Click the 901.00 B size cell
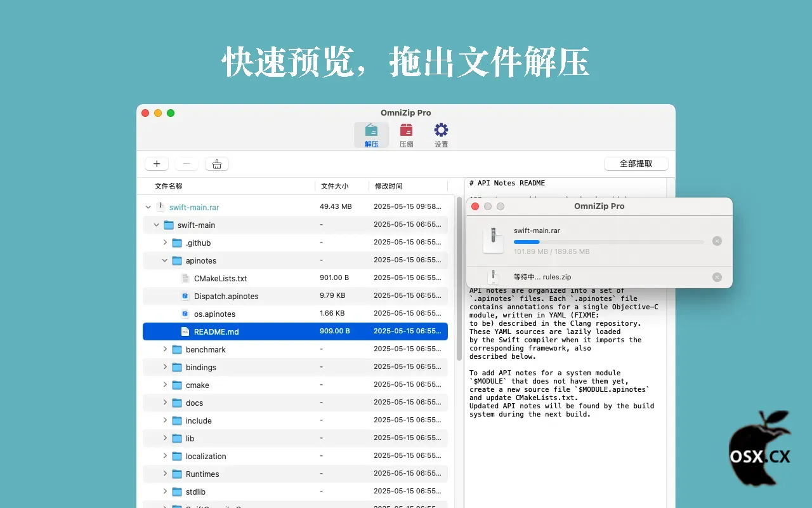Screen dimensions: 812x508 click(x=334, y=277)
